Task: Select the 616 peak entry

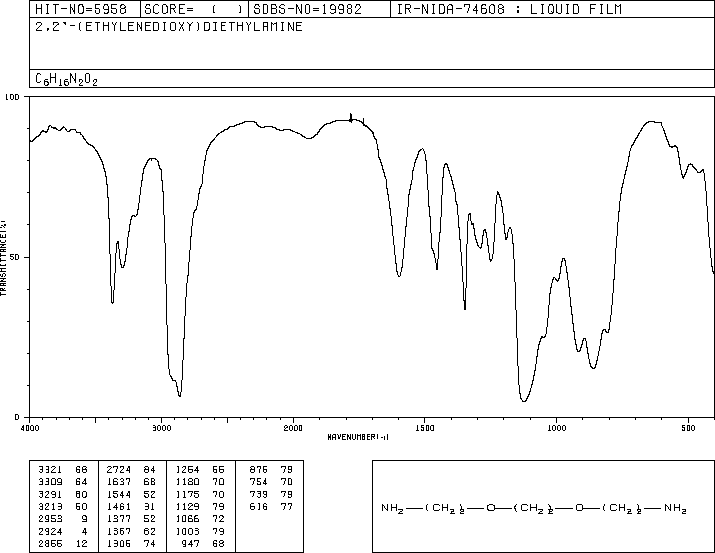Action: tap(259, 506)
